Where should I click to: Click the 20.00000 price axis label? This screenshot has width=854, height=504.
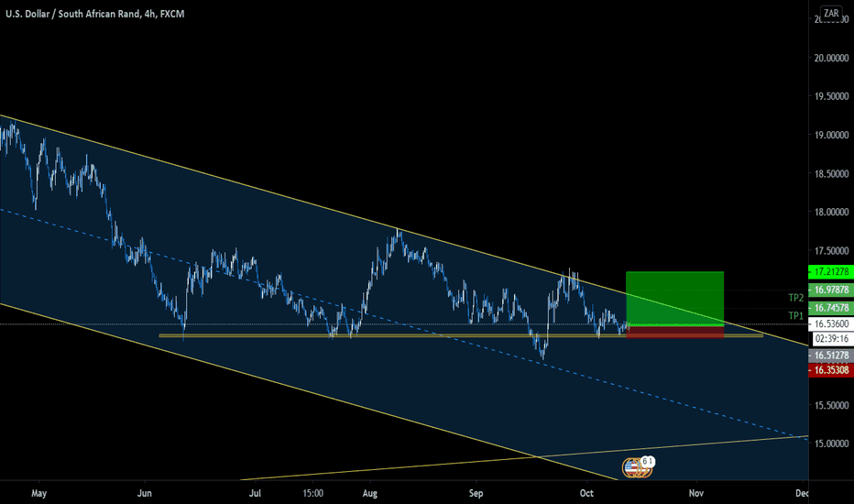(831, 58)
